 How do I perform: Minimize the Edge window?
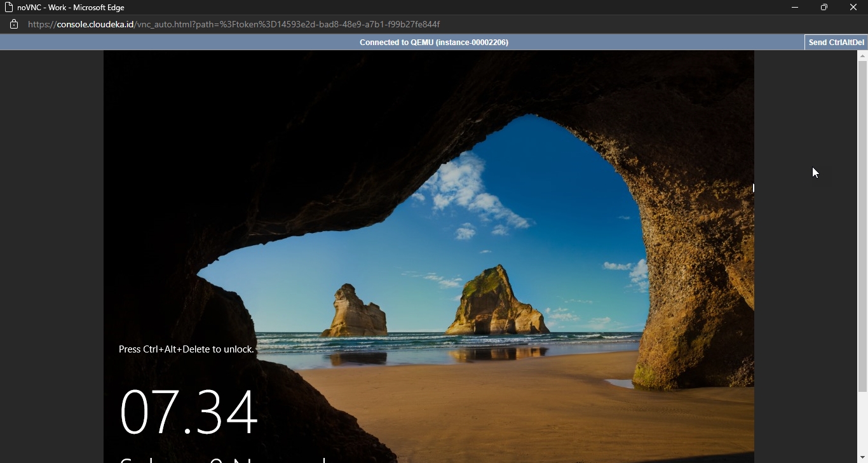click(x=794, y=8)
